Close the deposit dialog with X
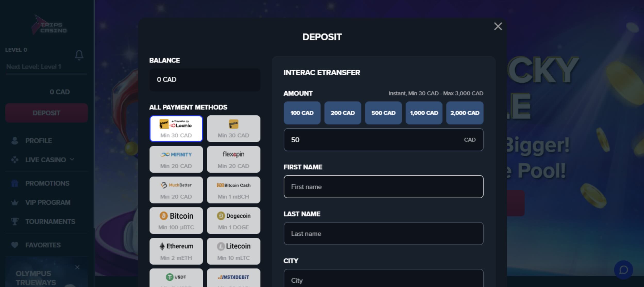The height and width of the screenshot is (287, 644). 498,26
